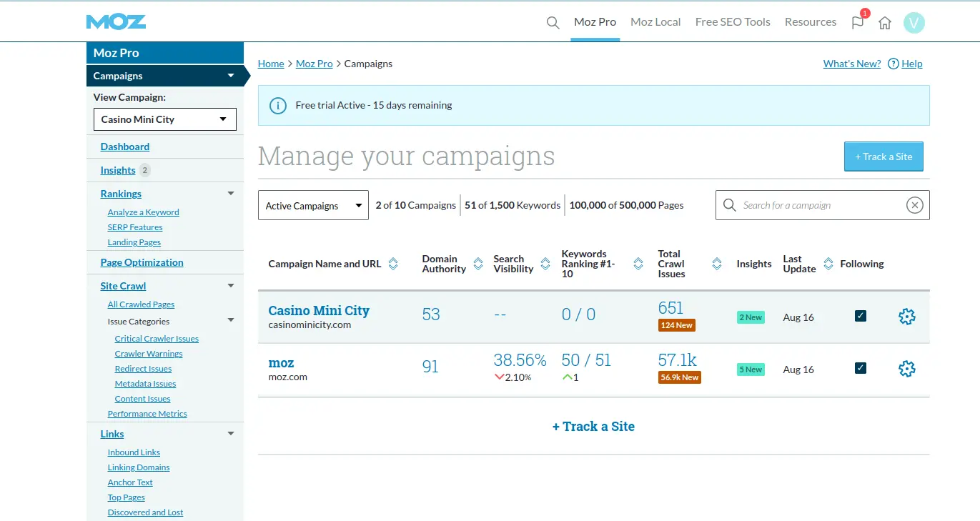Screen dimensions: 980x521
Task: Click the 5 New insights badge
Action: [751, 369]
